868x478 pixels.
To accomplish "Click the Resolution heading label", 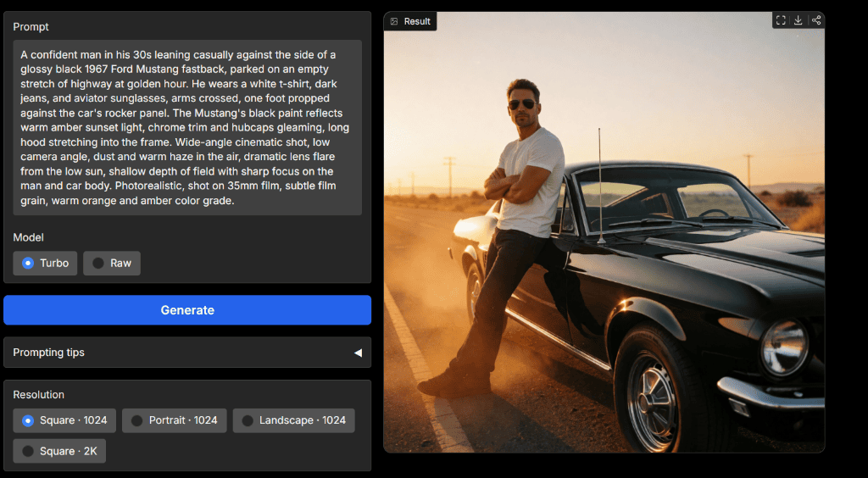I will pyautogui.click(x=39, y=394).
